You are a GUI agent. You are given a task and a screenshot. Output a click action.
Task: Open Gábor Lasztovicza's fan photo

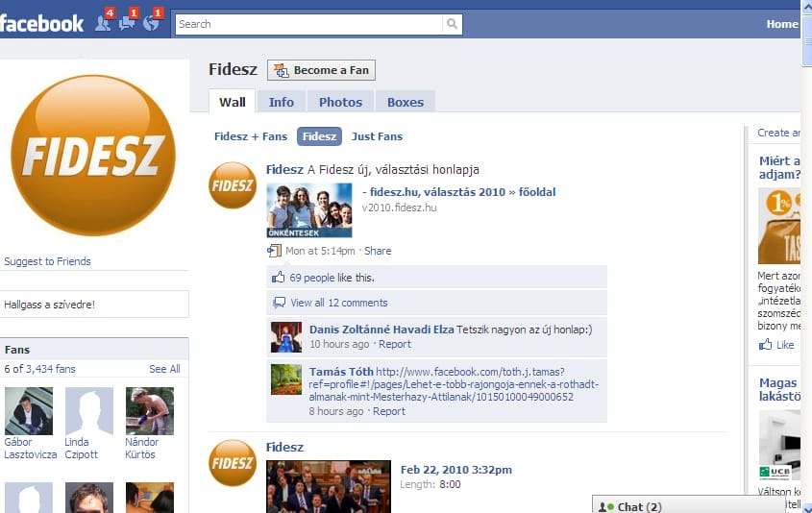(x=29, y=411)
